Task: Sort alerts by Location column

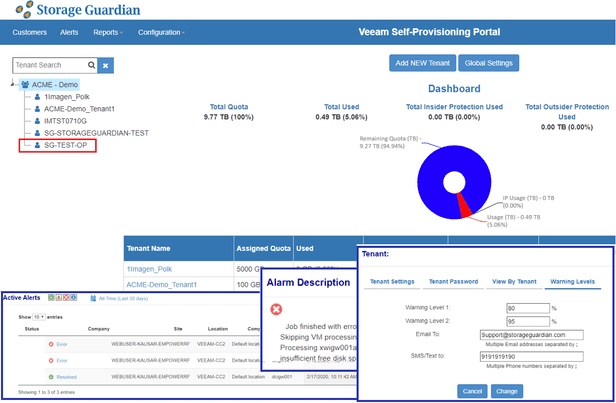Action: 218,329
